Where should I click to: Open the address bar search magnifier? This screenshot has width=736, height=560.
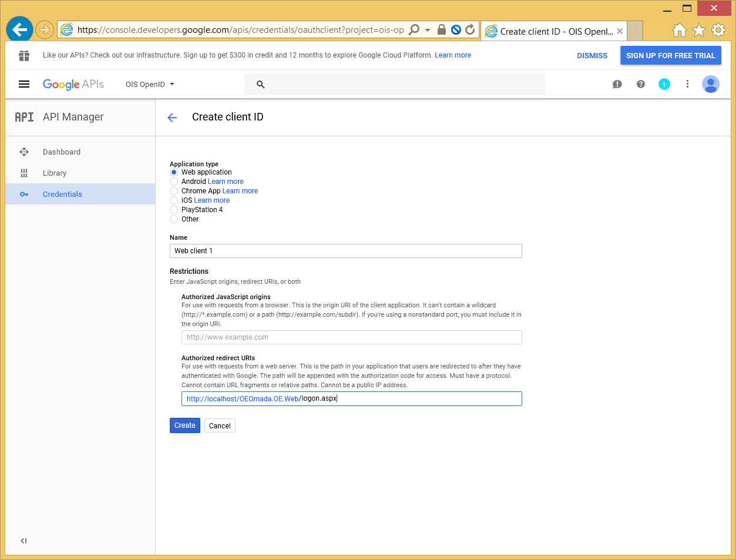(x=414, y=29)
